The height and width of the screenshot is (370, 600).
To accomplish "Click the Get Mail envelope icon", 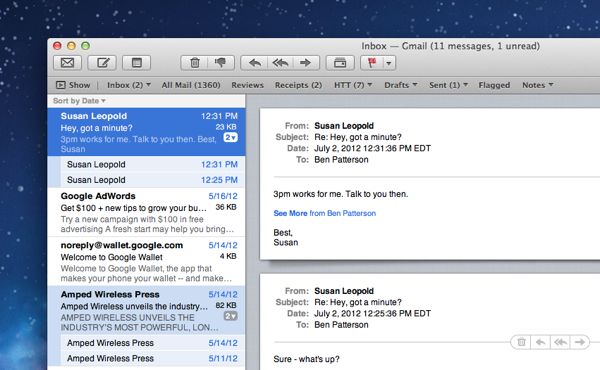I will tap(67, 63).
